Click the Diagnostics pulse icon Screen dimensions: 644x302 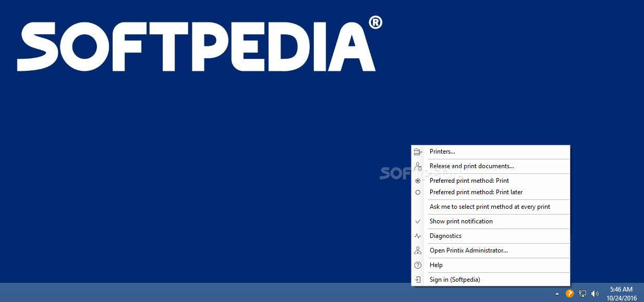click(x=418, y=236)
